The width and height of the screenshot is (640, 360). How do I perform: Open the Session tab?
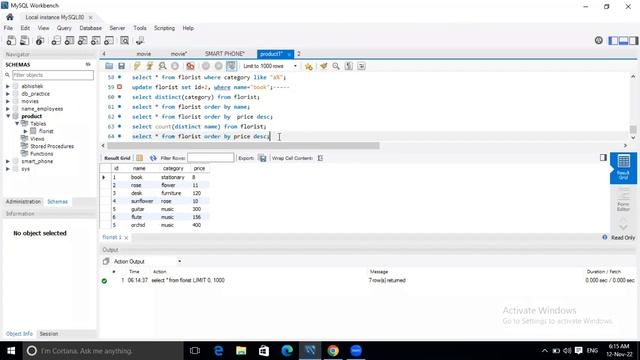[49, 334]
